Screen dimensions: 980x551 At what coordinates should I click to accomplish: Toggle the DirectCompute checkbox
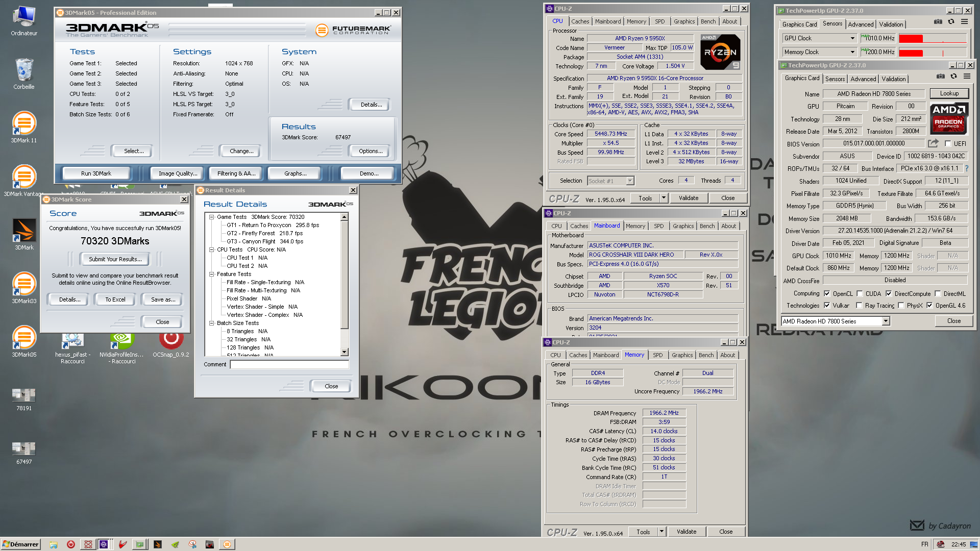click(x=889, y=294)
